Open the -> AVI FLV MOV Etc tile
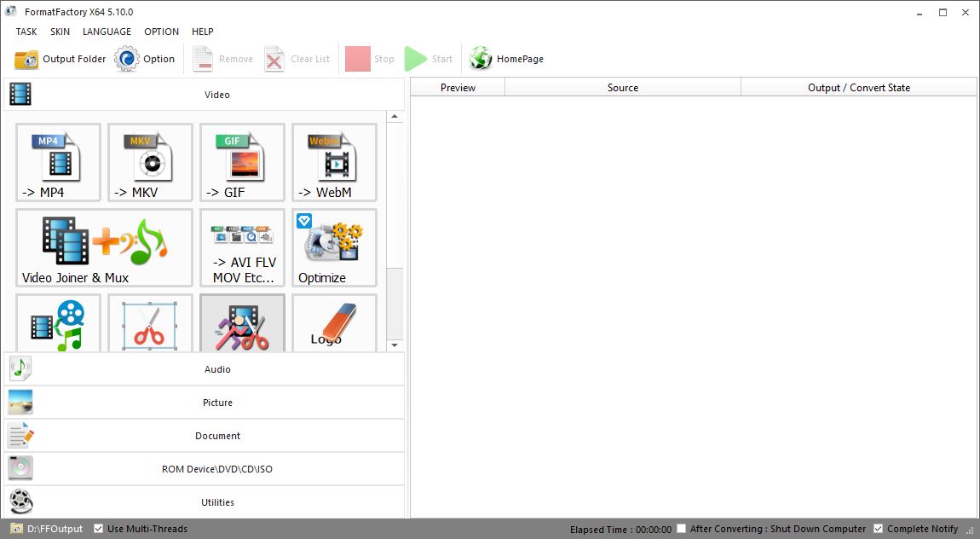Image resolution: width=980 pixels, height=539 pixels. (242, 247)
